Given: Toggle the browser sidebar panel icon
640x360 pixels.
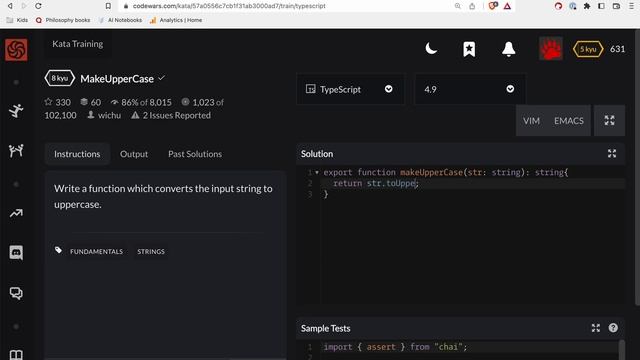Looking at the screenshot, I should tap(601, 6).
